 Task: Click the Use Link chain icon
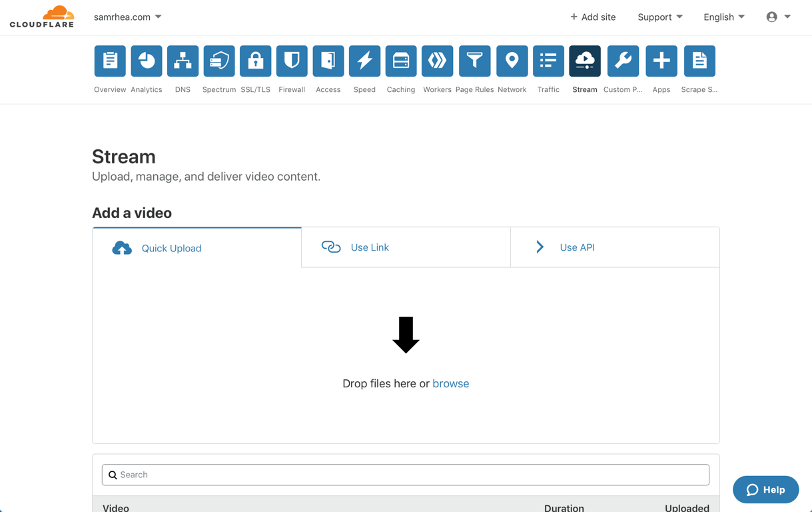pyautogui.click(x=331, y=247)
